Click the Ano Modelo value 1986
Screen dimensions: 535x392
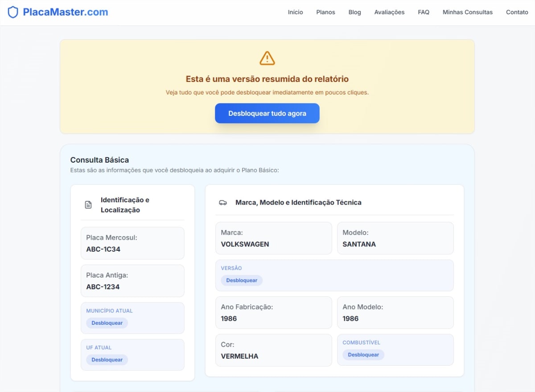tap(350, 318)
